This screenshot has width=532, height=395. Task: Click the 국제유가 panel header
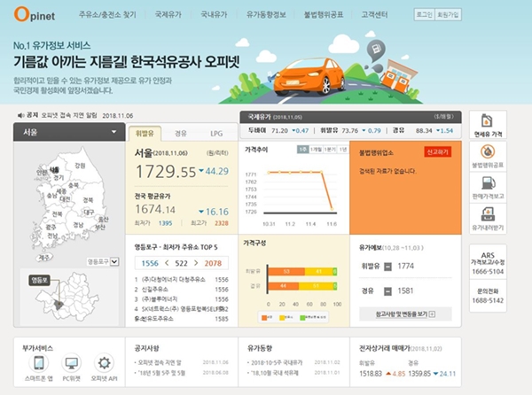(350, 117)
